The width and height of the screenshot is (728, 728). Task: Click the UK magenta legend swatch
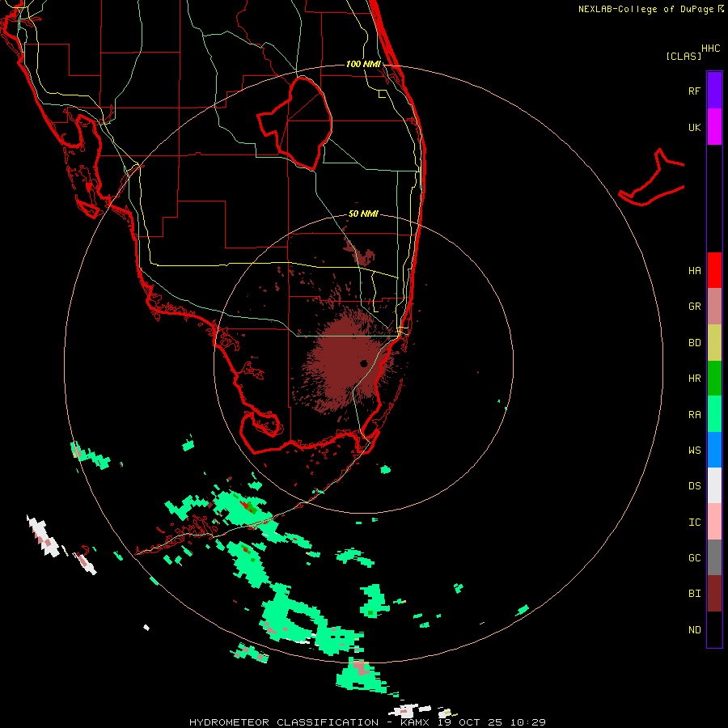(714, 127)
